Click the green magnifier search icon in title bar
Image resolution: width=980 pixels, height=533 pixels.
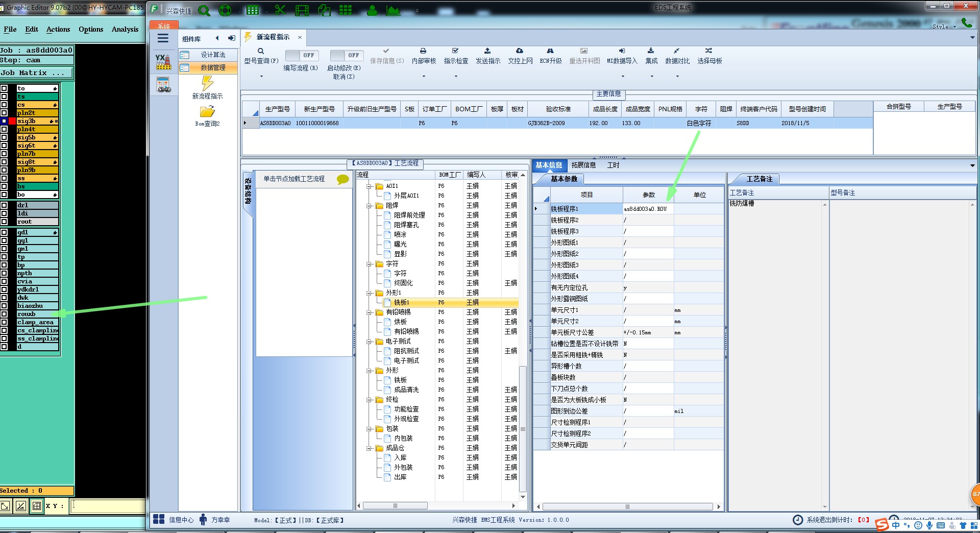pyautogui.click(x=204, y=10)
